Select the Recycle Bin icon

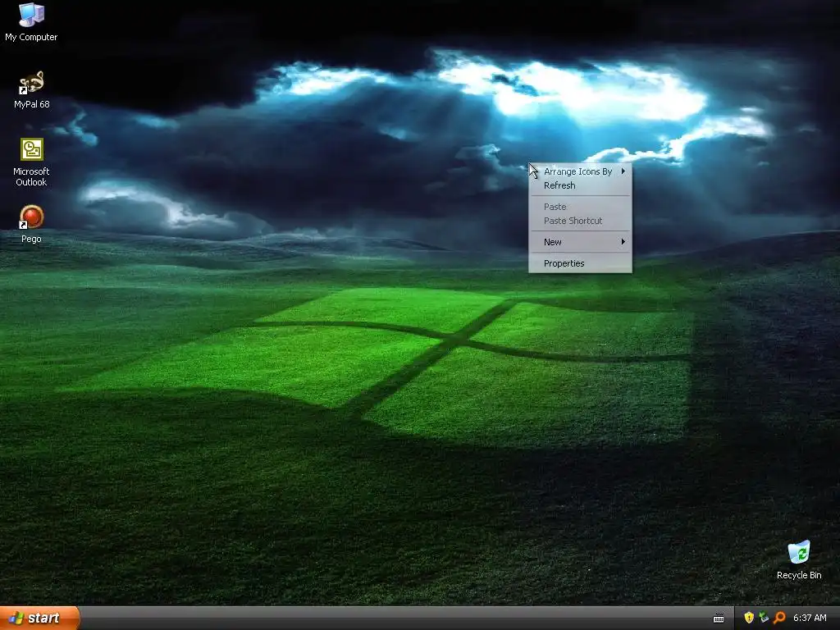point(799,559)
